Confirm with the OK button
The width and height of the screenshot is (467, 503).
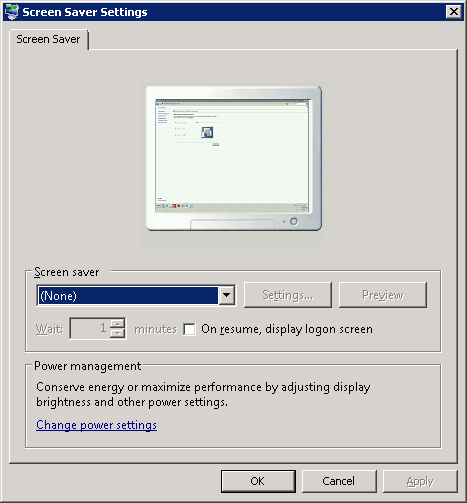point(258,481)
